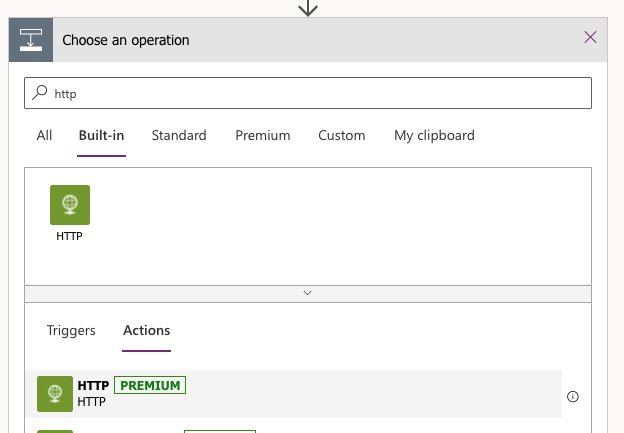Click the "Choose an operation" title text
Image resolution: width=624 pixels, height=433 pixels.
(126, 41)
